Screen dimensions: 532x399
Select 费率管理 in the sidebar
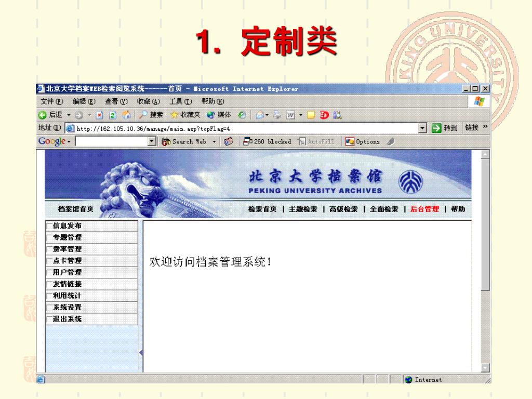coord(91,249)
